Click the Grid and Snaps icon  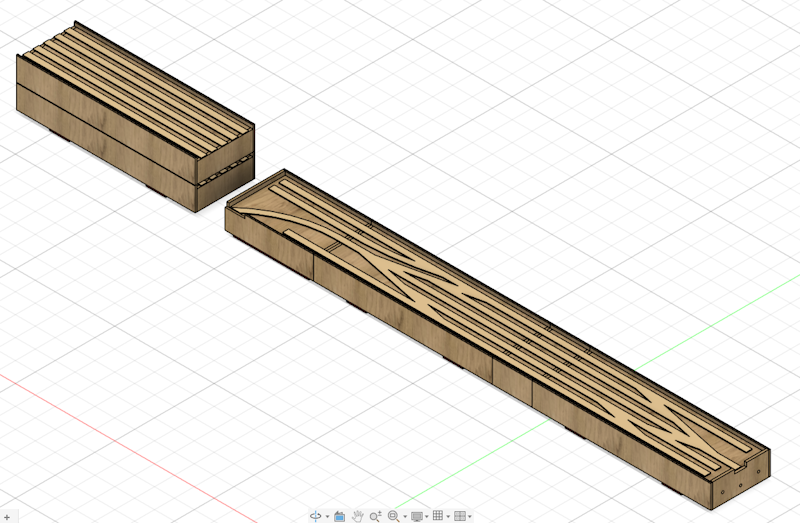(x=438, y=515)
